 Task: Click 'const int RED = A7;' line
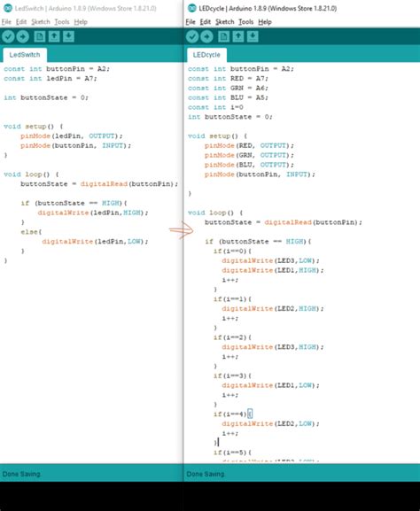pyautogui.click(x=228, y=79)
